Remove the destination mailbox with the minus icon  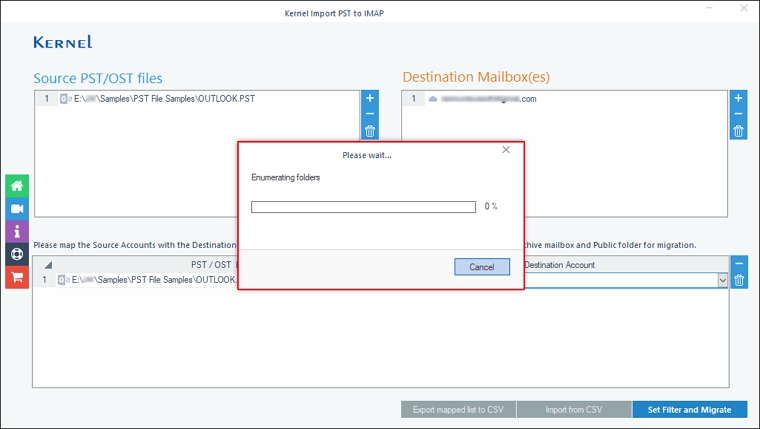pos(738,114)
